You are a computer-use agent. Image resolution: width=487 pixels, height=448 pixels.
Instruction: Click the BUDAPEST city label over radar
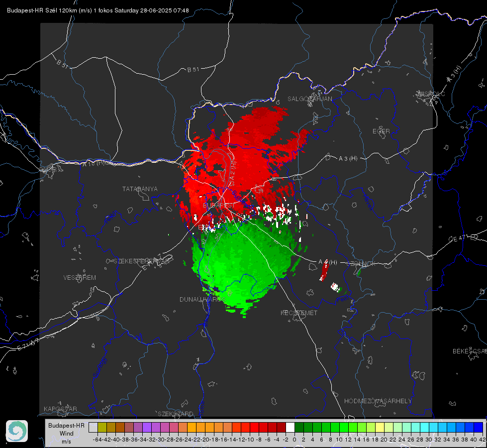click(219, 205)
